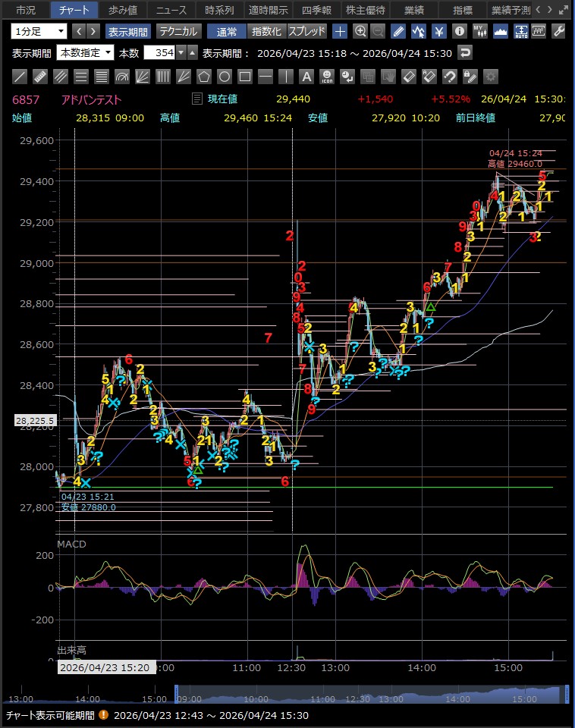The image size is (575, 728).
Task: Switch to the ニュース tab
Action: 171,10
